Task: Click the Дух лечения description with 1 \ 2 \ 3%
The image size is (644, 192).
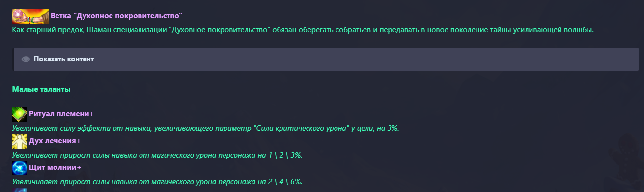Action: (x=157, y=155)
